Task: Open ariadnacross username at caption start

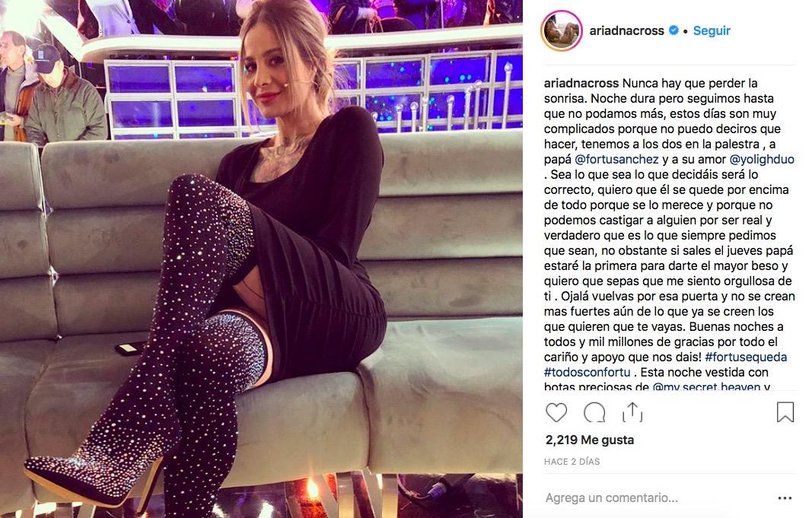Action: click(x=581, y=83)
